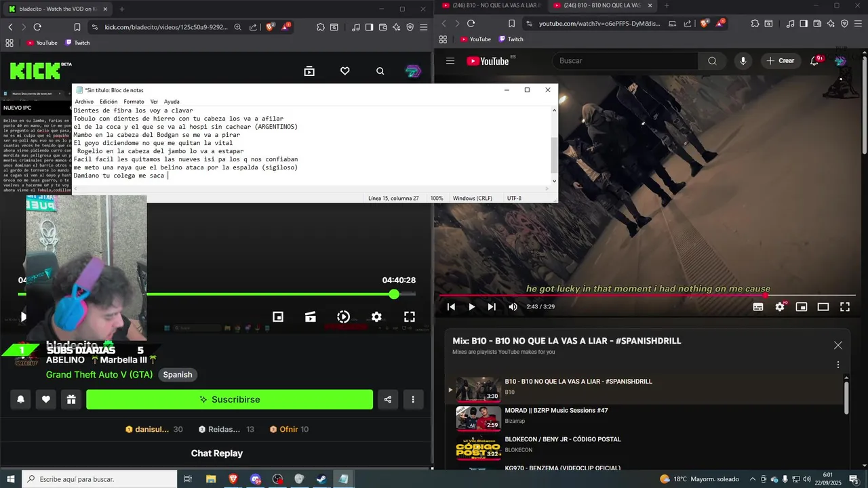This screenshot has width=868, height=488.
Task: Click Notepad vertical scrollbar thumb
Action: point(554,155)
